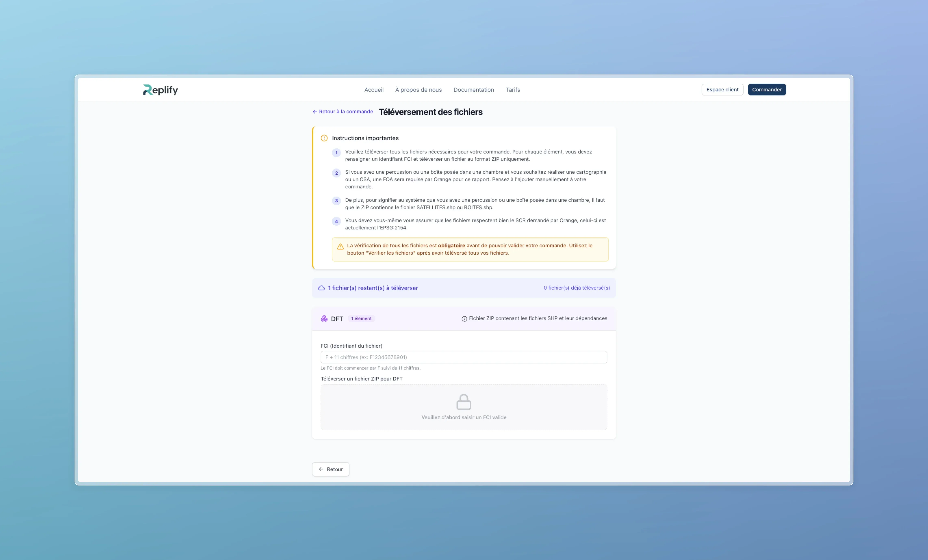
Task: Follow the Retour à la commande link
Action: [342, 112]
